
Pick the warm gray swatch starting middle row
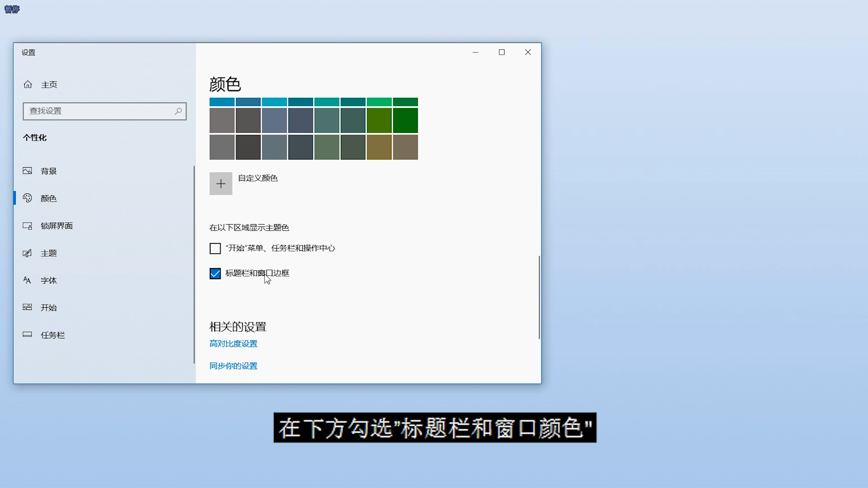222,121
